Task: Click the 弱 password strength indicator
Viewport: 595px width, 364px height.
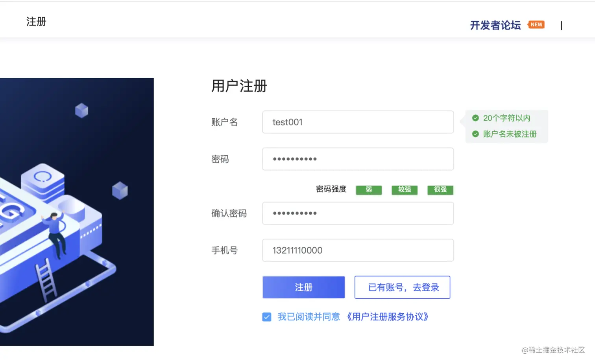Action: pyautogui.click(x=369, y=190)
